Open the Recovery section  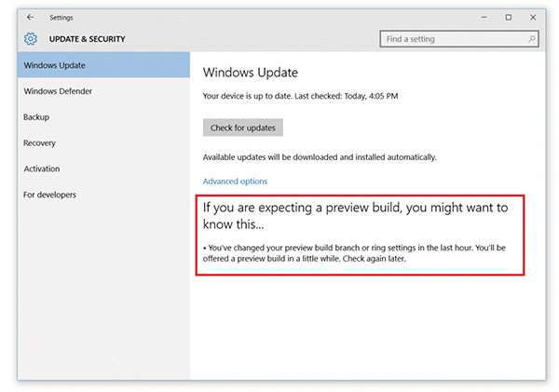(39, 143)
